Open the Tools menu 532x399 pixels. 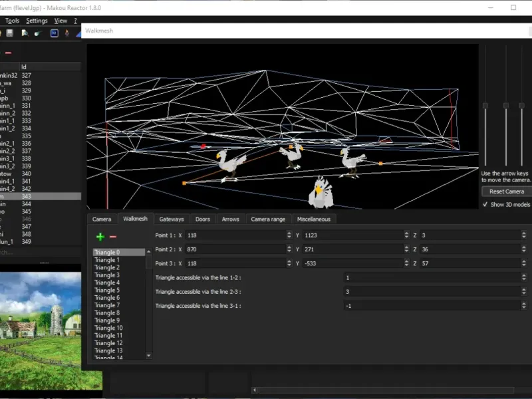point(12,21)
